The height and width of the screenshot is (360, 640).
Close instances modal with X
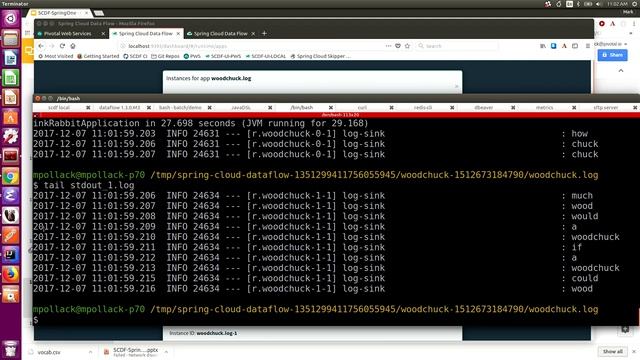456,86
